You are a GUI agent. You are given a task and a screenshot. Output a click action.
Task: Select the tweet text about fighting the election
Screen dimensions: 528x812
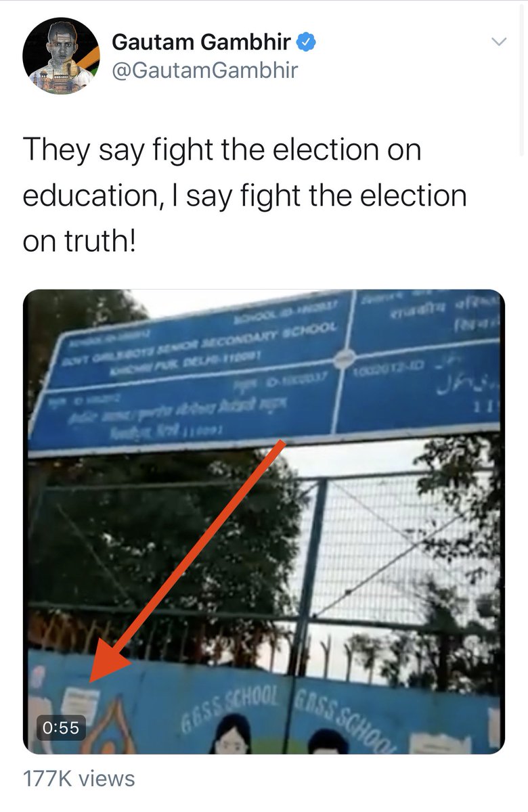click(245, 196)
